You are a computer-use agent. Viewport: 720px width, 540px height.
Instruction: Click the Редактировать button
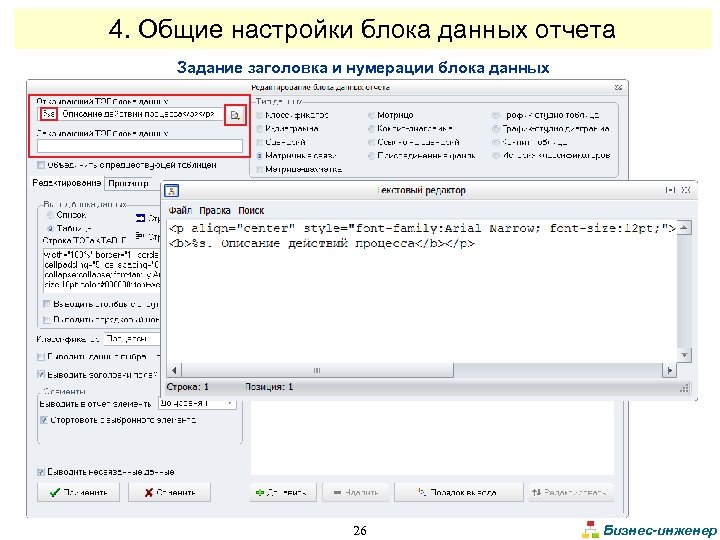[571, 492]
